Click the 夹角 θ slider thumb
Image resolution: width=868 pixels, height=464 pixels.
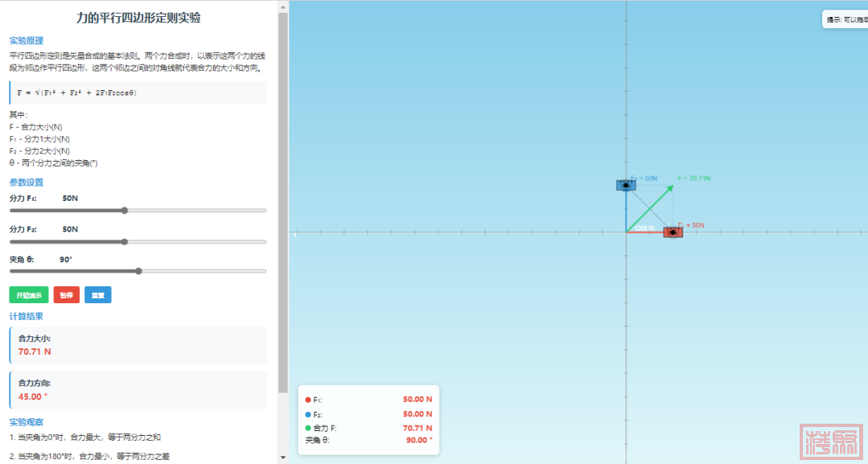coord(139,272)
